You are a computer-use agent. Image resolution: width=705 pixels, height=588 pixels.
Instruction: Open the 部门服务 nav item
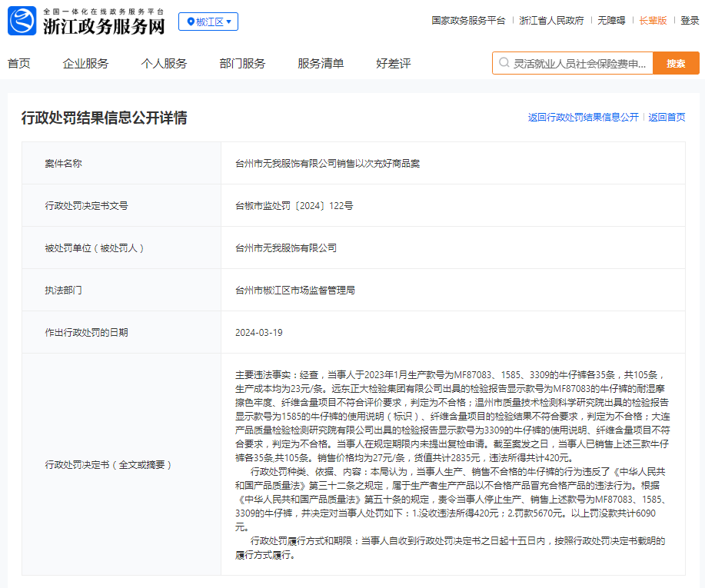(242, 63)
